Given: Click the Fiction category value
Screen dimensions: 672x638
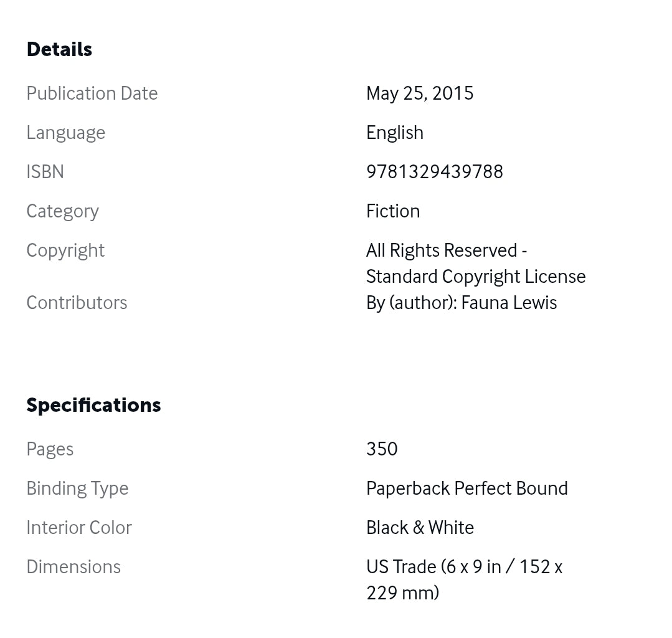Looking at the screenshot, I should coord(392,211).
